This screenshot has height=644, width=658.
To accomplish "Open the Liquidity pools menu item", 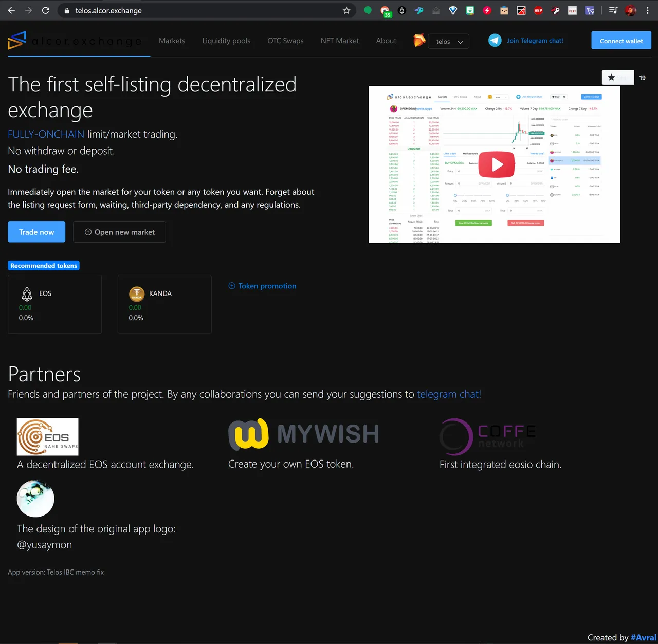I will (x=226, y=41).
